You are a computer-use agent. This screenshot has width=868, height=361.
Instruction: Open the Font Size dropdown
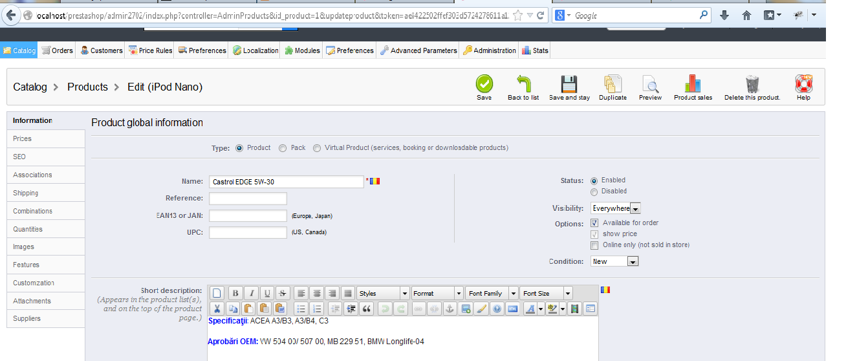547,293
